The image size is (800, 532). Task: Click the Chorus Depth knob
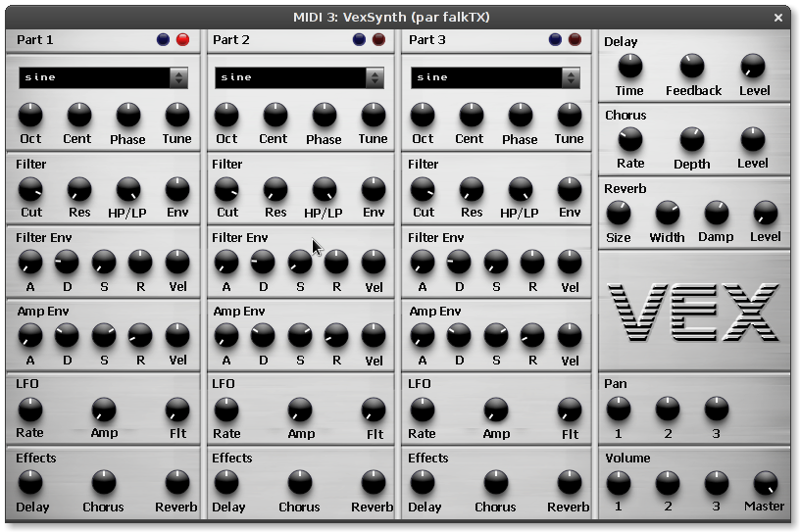point(692,140)
